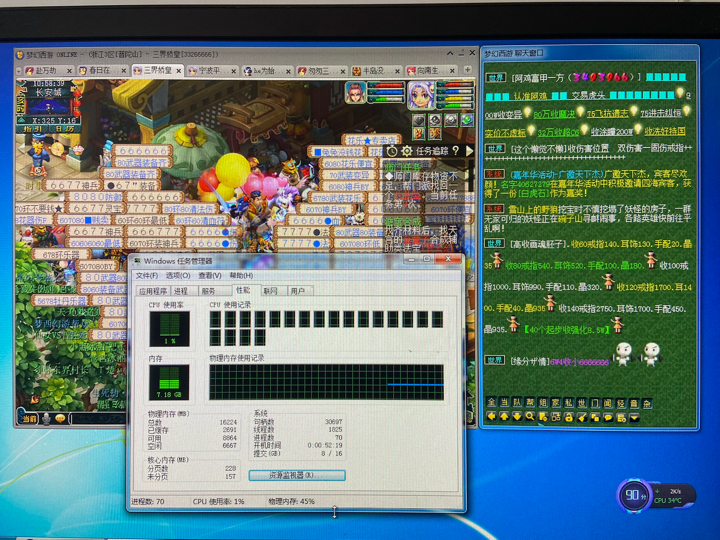Click the broom clear icon in chat toolbar
720x540 pixels.
(x=582, y=417)
